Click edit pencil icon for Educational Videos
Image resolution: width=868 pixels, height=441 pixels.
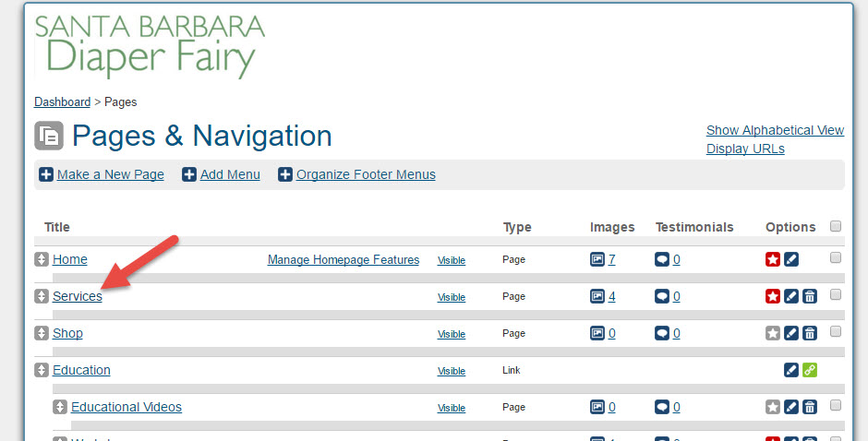(x=791, y=407)
